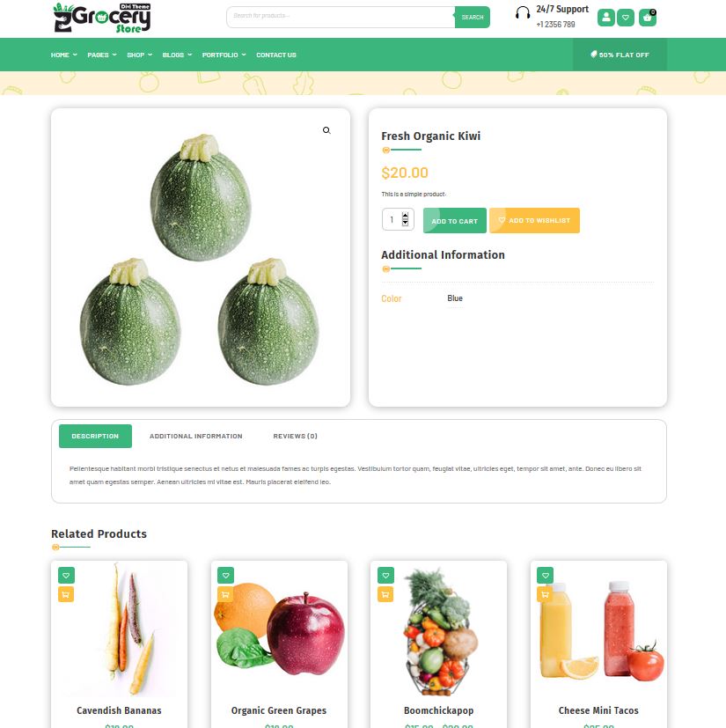Screen dimensions: 726x728
Task: Open the shopping basket icon in header
Action: click(x=647, y=18)
